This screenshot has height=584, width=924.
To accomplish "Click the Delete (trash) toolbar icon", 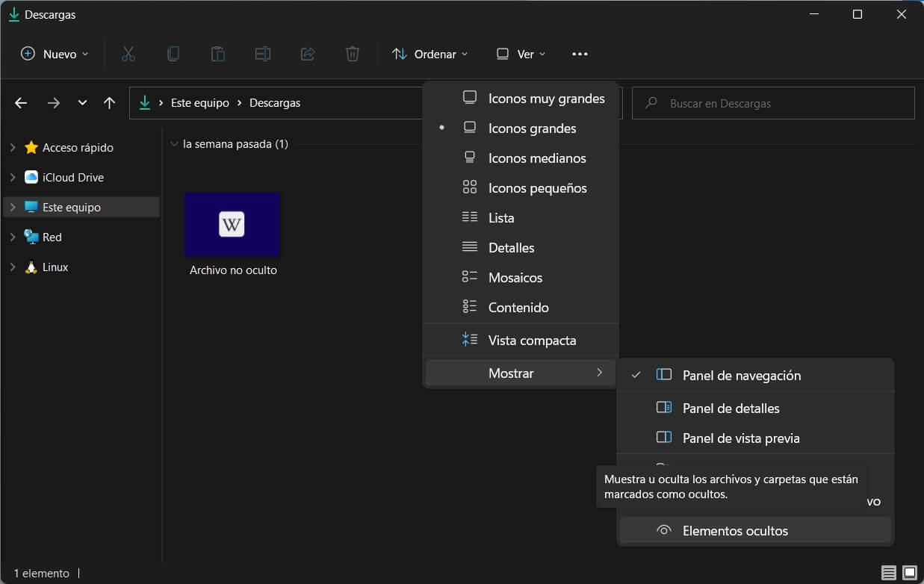I will [x=352, y=53].
